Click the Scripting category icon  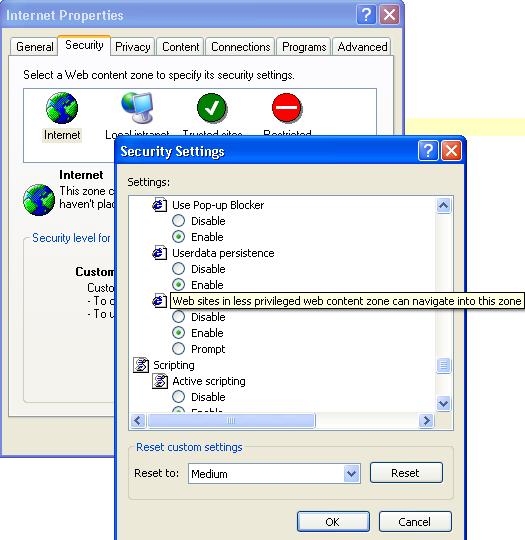[x=141, y=365]
